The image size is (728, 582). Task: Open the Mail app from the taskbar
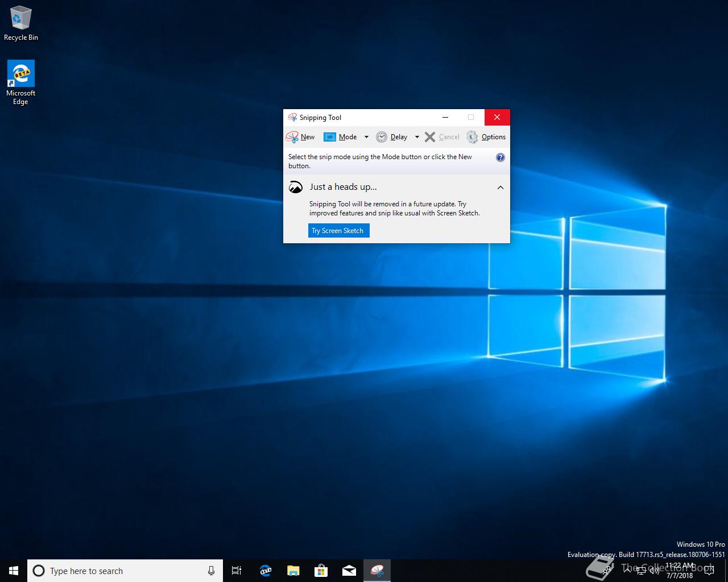pyautogui.click(x=349, y=571)
